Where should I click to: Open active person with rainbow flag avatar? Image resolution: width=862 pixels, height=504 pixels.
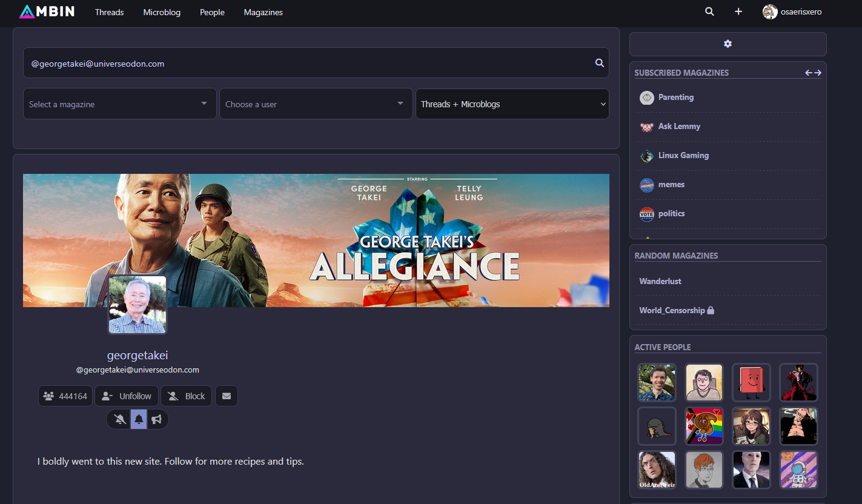pos(704,426)
